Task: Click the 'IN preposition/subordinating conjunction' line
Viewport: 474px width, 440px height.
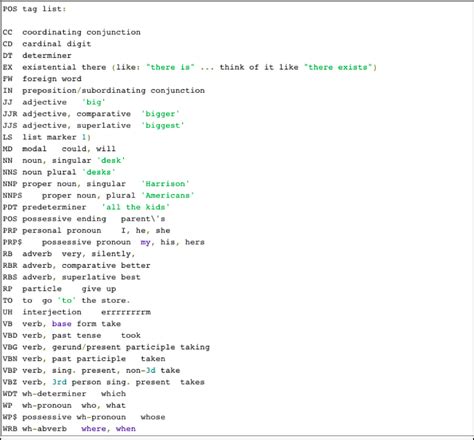Action: point(104,91)
